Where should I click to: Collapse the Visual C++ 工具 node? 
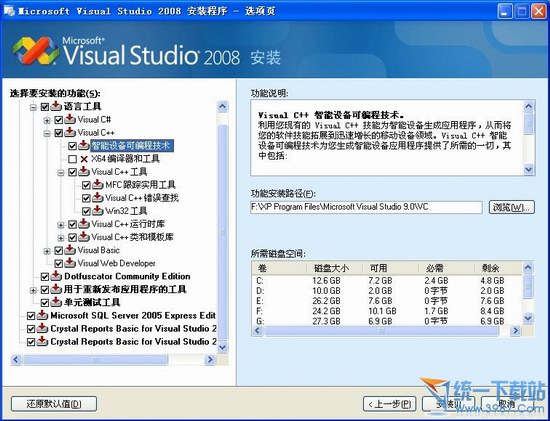61,173
